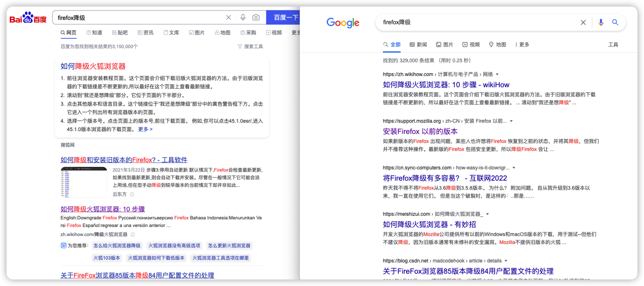This screenshot has width=644, height=286.
Task: Open Baidu 搜索工具 filter
Action: pyautogui.click(x=250, y=47)
